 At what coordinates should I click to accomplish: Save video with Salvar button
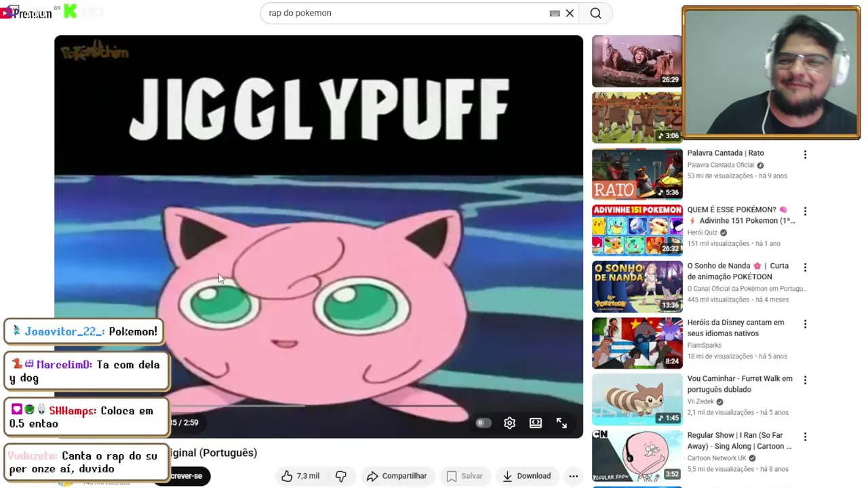pos(465,476)
